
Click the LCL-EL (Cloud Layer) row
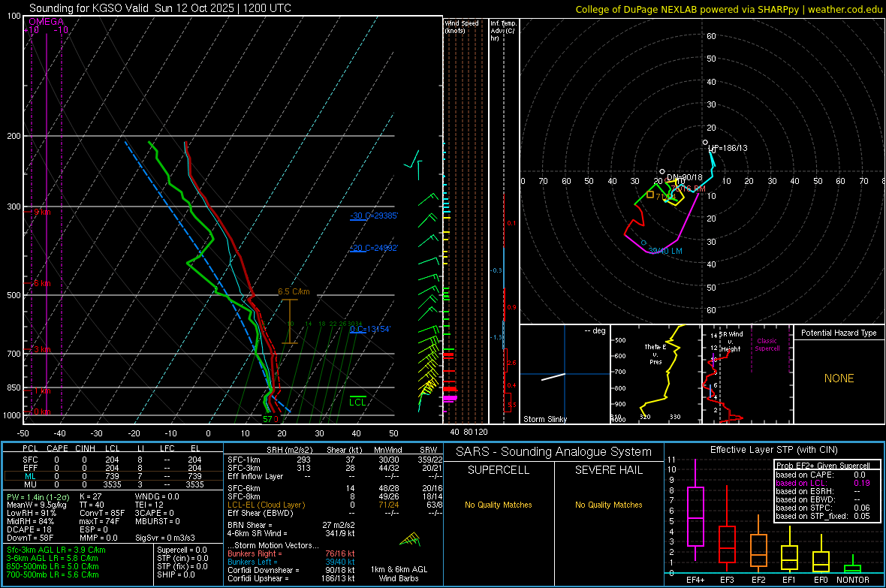pyautogui.click(x=335, y=505)
